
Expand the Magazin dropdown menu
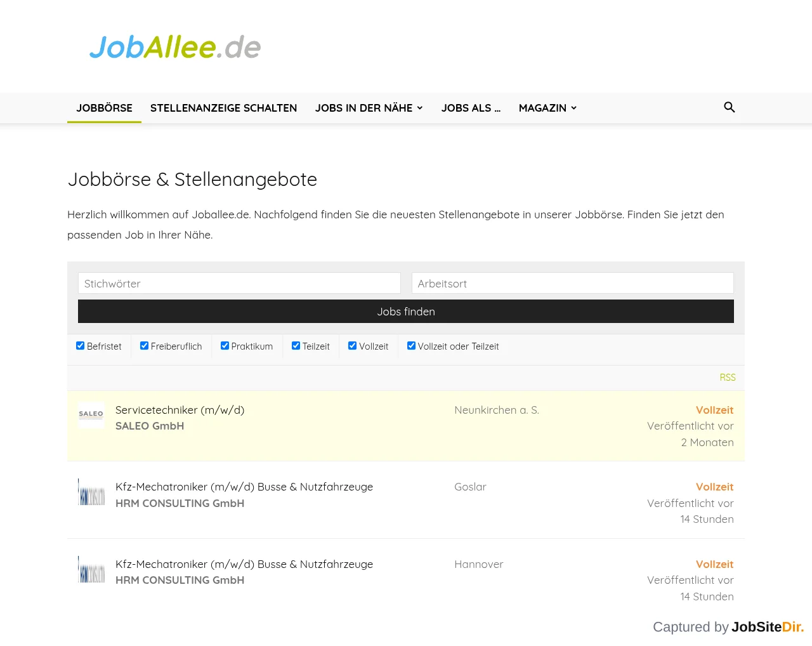click(x=548, y=108)
